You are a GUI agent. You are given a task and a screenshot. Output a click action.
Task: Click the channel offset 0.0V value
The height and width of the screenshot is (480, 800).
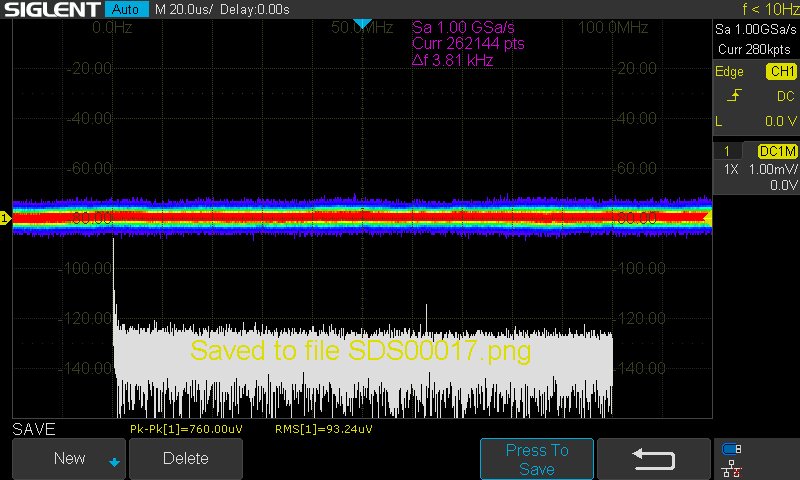[783, 185]
